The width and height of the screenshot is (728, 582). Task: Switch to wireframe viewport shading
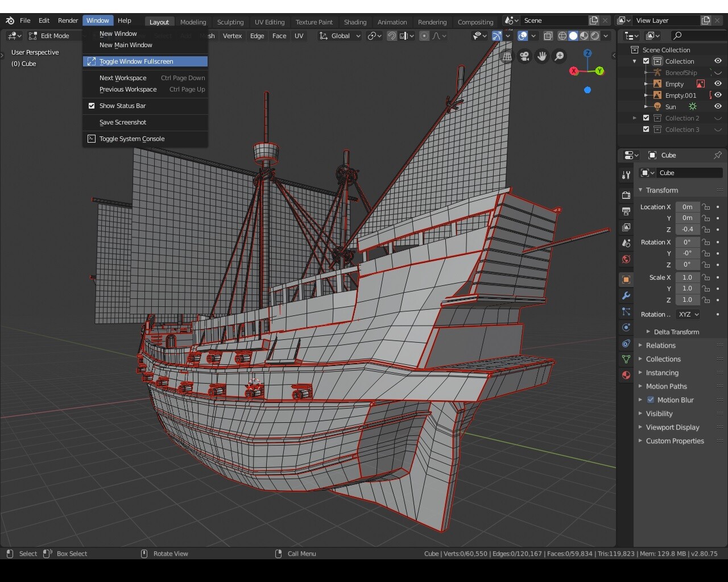pyautogui.click(x=562, y=36)
